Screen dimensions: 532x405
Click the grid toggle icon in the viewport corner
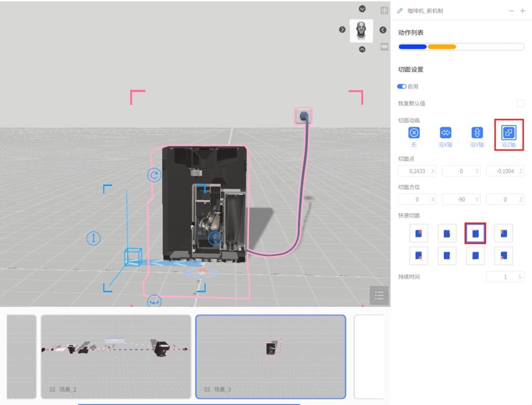[x=384, y=46]
